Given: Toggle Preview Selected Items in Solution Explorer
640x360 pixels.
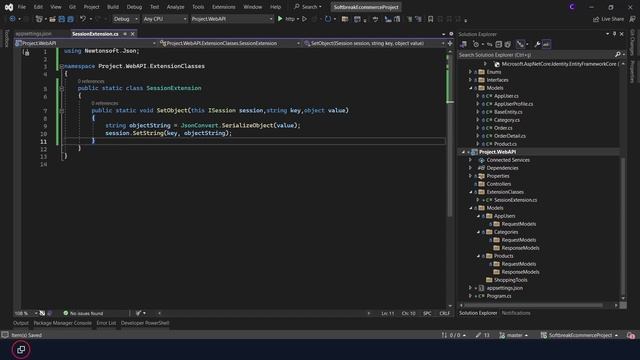Looking at the screenshot, I should pyautogui.click(x=546, y=44).
